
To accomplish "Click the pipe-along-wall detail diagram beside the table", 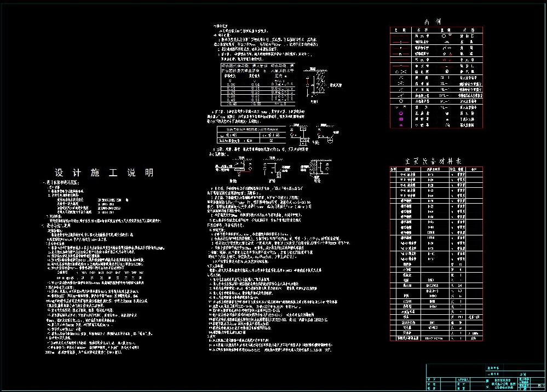I will 314,84.
